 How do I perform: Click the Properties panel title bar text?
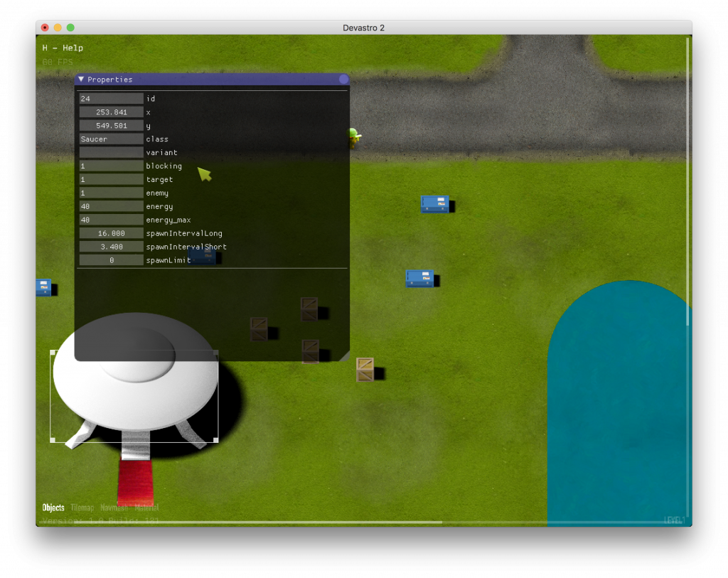click(110, 80)
